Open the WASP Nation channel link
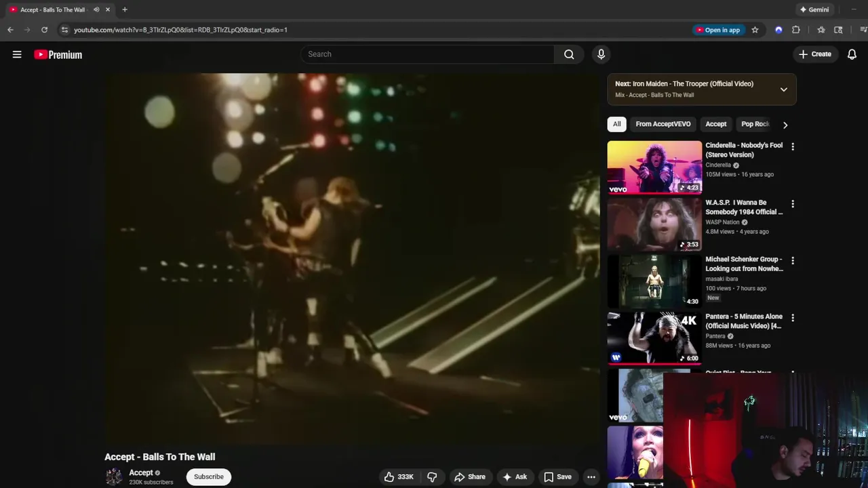 point(722,222)
